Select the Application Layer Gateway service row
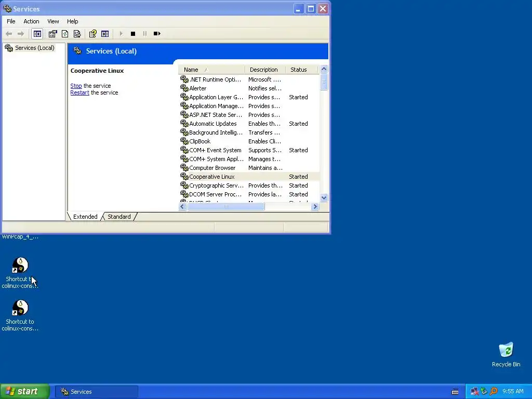Screen dimensions: 532x399 coord(249,97)
